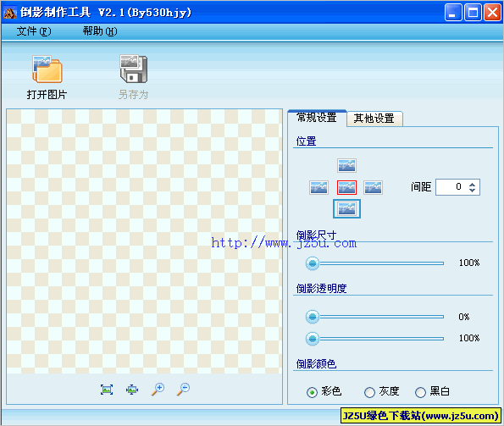Image resolution: width=504 pixels, height=426 pixels.
Task: Maximize the 倒影制作工具 window
Action: 473,12
